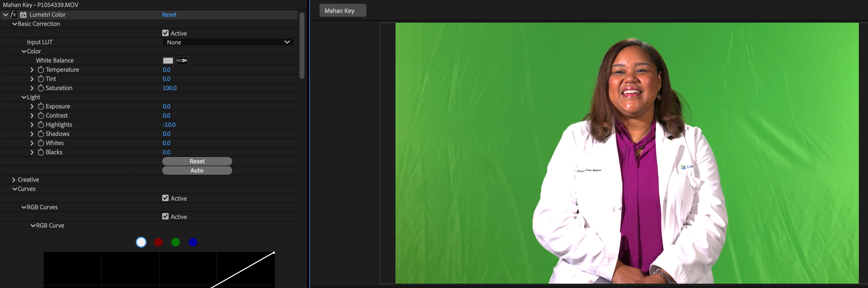Click the Tint value 0.0

166,79
